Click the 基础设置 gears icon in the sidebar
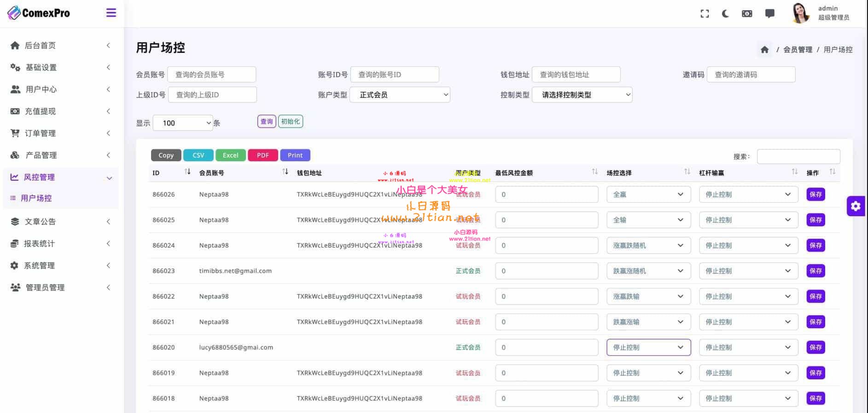The image size is (868, 413). (15, 67)
